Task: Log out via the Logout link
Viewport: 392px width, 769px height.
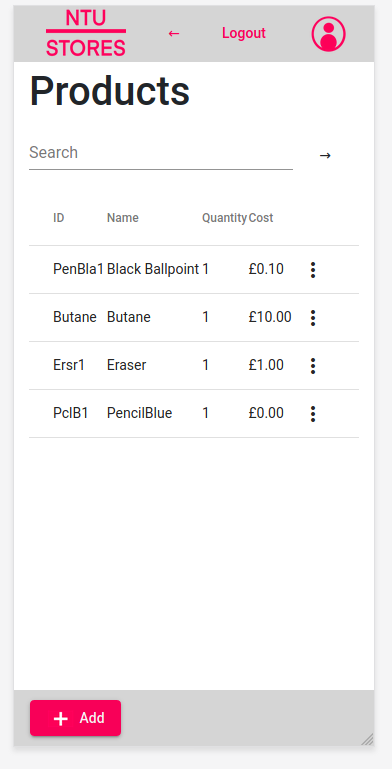Action: [x=244, y=33]
